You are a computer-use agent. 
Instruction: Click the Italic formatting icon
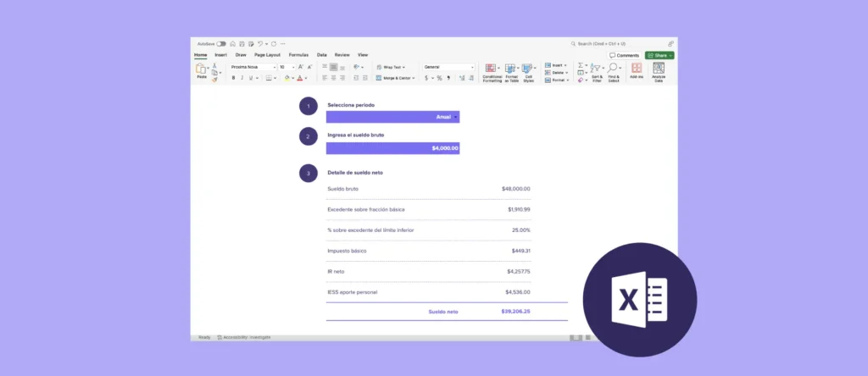pyautogui.click(x=242, y=78)
